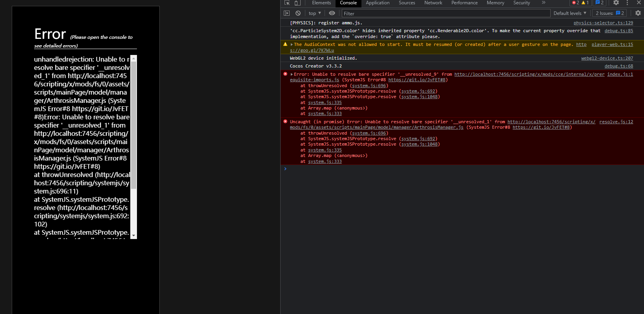644x314 pixels.
Task: Open the Security tab
Action: click(x=522, y=3)
